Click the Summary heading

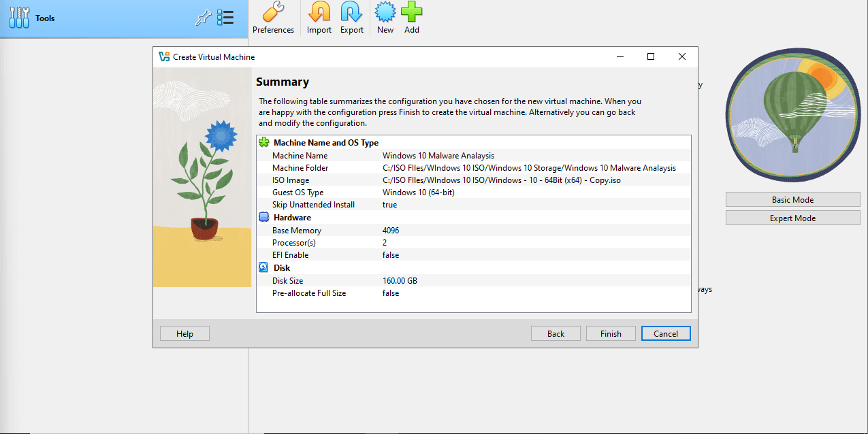click(283, 82)
